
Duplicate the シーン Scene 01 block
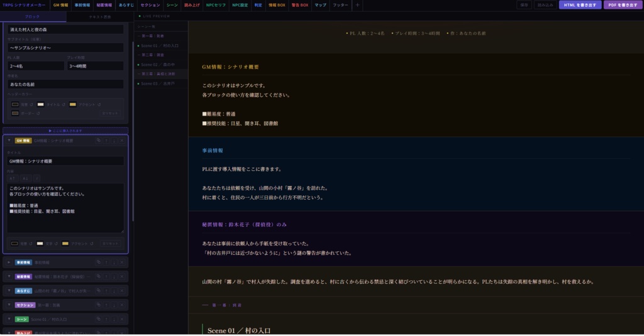point(98,319)
